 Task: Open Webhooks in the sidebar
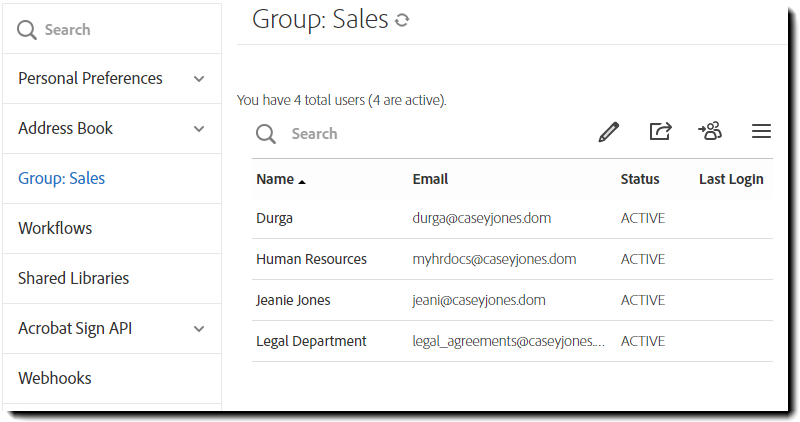point(54,378)
